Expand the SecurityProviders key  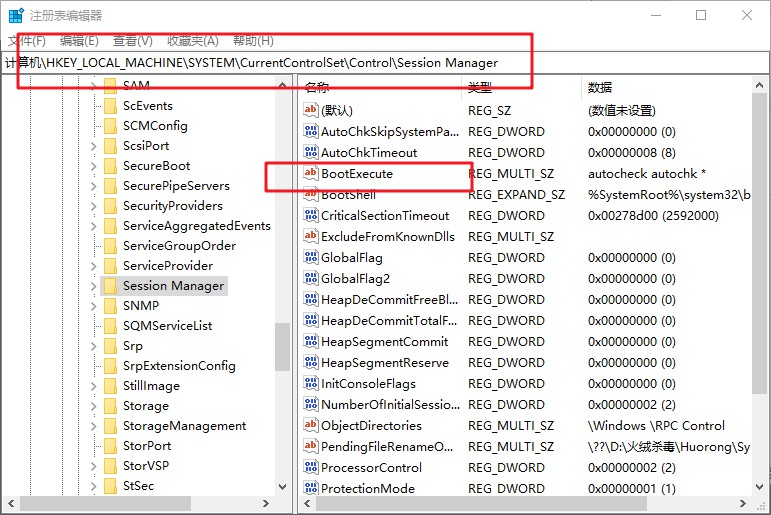93,206
